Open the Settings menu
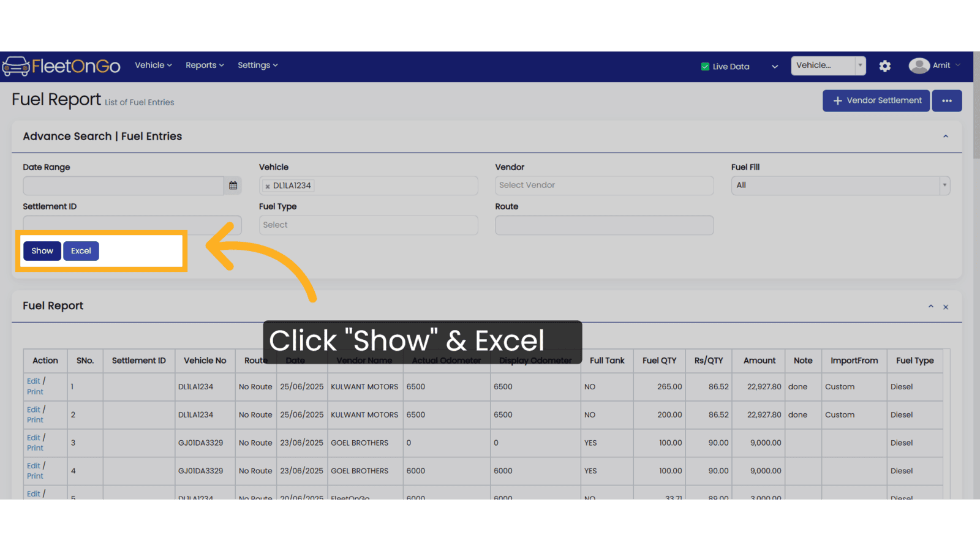The image size is (980, 551). coord(258,66)
